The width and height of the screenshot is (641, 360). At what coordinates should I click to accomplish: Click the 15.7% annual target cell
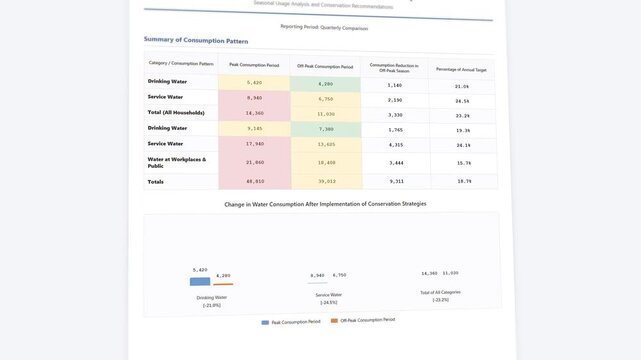(464, 163)
